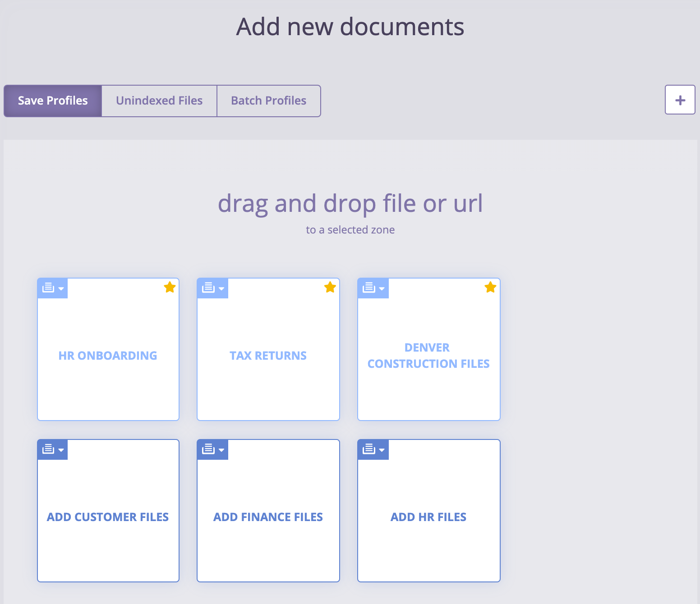Click the Add Customer Files document icon
The image size is (700, 604).
pyautogui.click(x=49, y=449)
